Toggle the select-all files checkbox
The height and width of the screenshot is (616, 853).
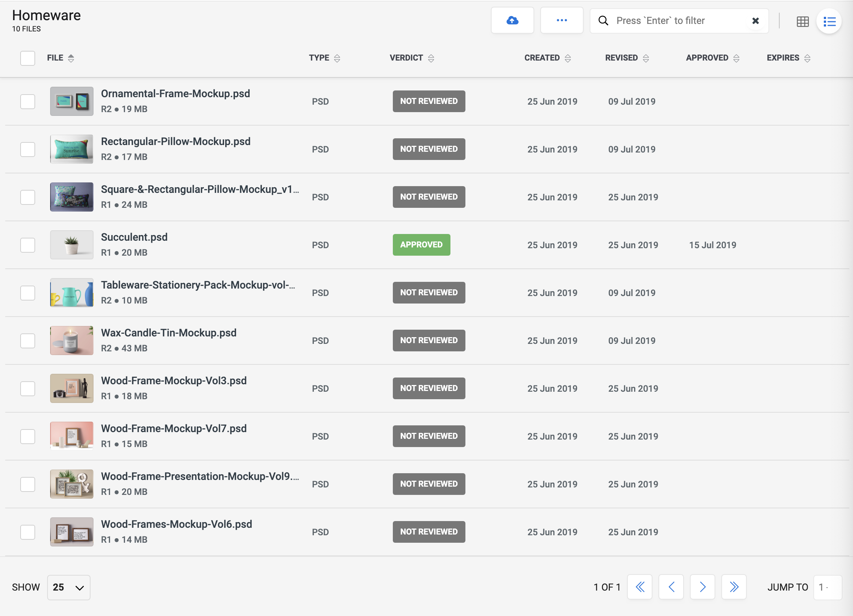[x=27, y=58]
